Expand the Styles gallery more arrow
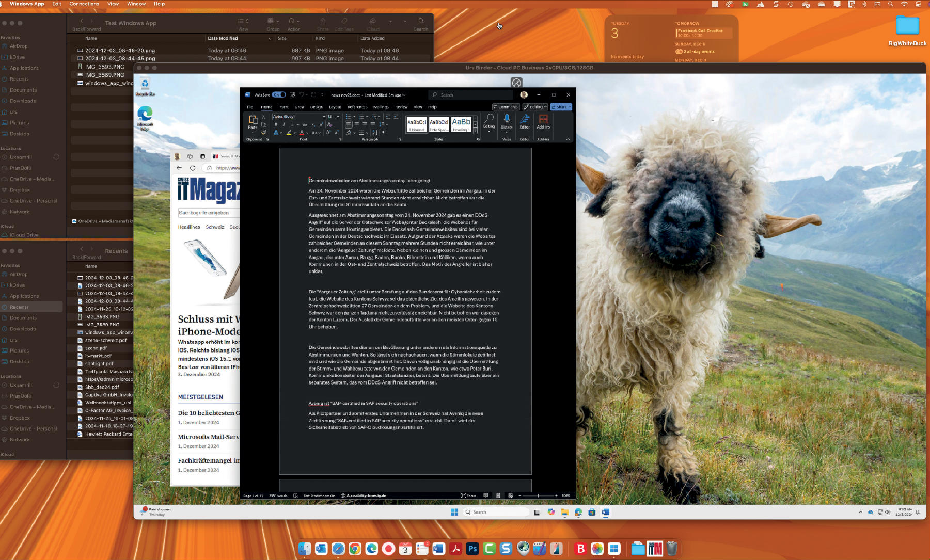Viewport: 930px width, 560px height. (x=475, y=131)
